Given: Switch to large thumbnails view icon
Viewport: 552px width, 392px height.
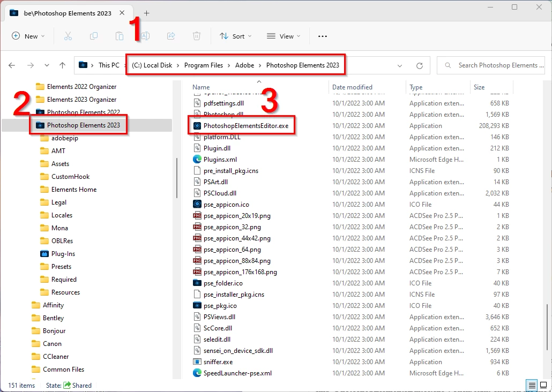Looking at the screenshot, I should pos(543,386).
